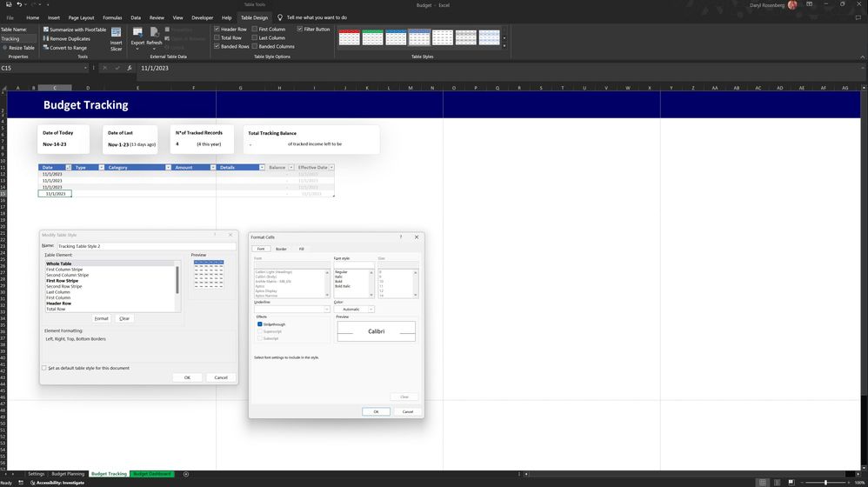Click the new sheet plus icon
The width and height of the screenshot is (868, 487).
coord(186,474)
